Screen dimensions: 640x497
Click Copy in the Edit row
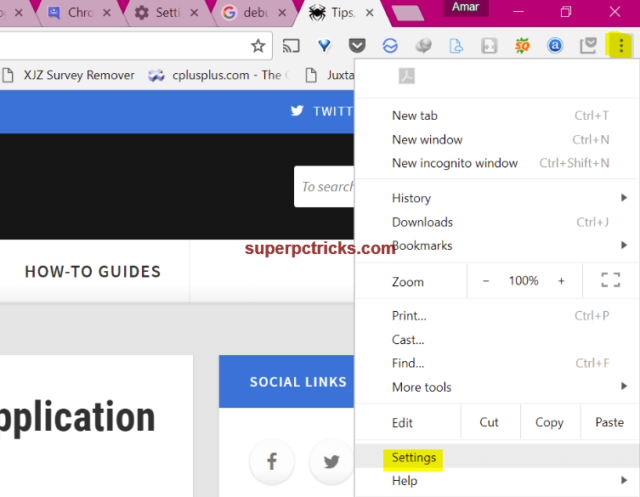click(550, 422)
